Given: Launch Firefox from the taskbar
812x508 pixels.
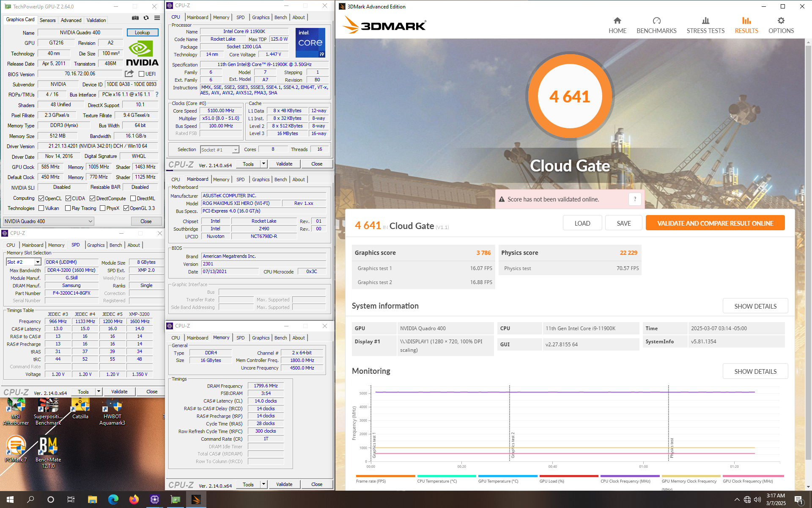Looking at the screenshot, I should coord(134,500).
